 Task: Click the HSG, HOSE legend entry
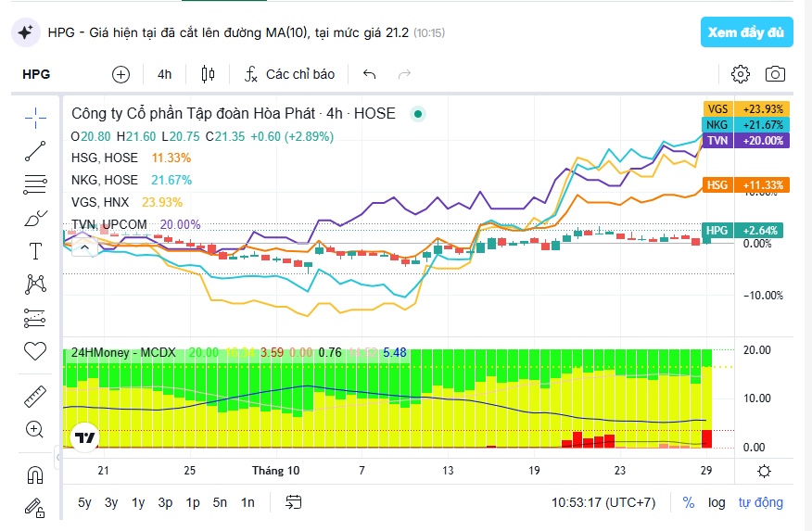tap(105, 158)
